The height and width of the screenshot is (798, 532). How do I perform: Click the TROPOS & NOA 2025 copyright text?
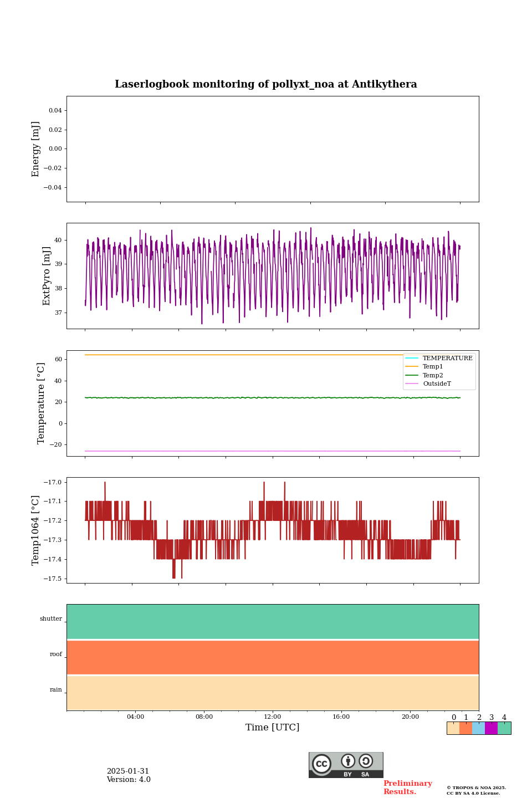[477, 787]
